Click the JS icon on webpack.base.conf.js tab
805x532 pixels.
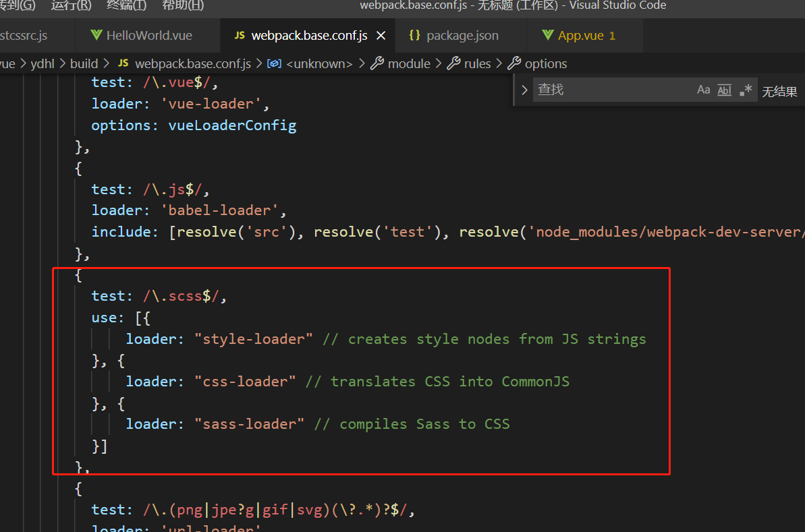tap(240, 35)
